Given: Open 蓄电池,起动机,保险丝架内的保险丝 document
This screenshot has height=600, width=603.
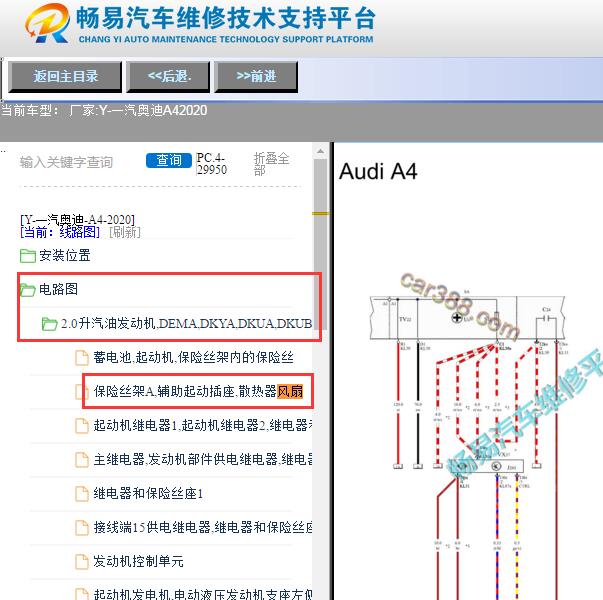Looking at the screenshot, I should pyautogui.click(x=193, y=357).
